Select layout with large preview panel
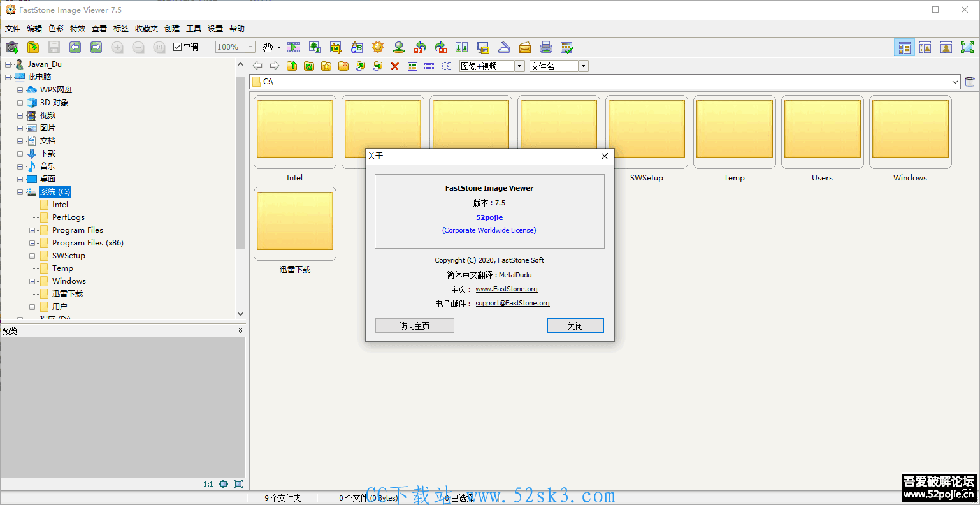The image size is (980, 505). point(925,47)
